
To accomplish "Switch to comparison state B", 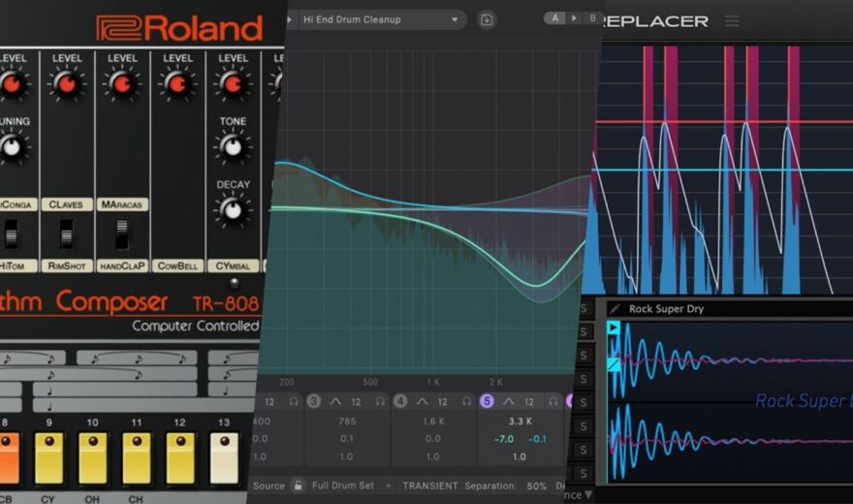I will tap(592, 18).
